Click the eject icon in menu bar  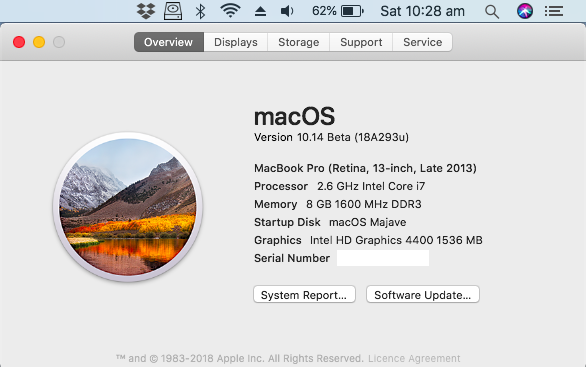pos(260,11)
